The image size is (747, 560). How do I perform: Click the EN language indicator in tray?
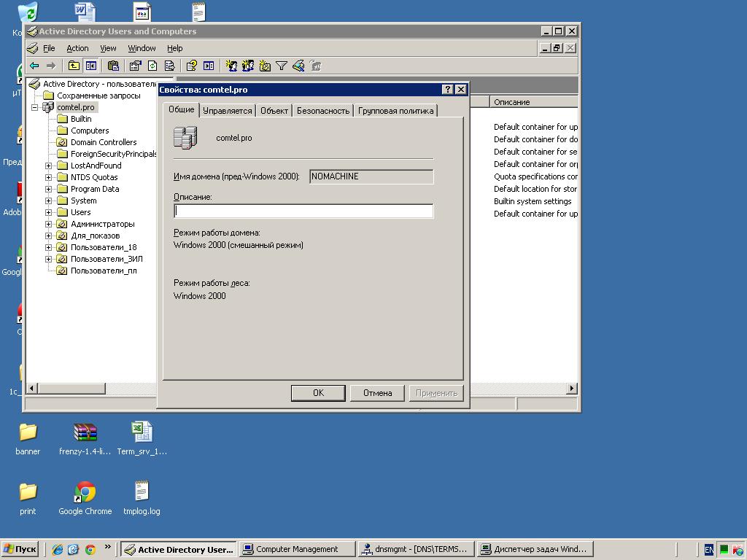pyautogui.click(x=708, y=550)
